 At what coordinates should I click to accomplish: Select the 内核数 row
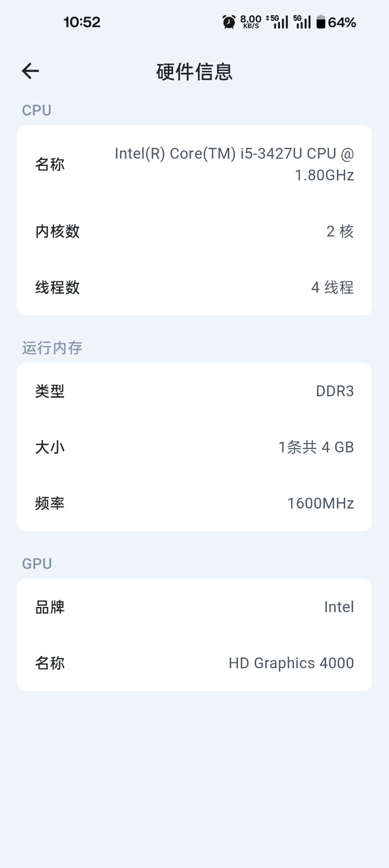[x=194, y=231]
